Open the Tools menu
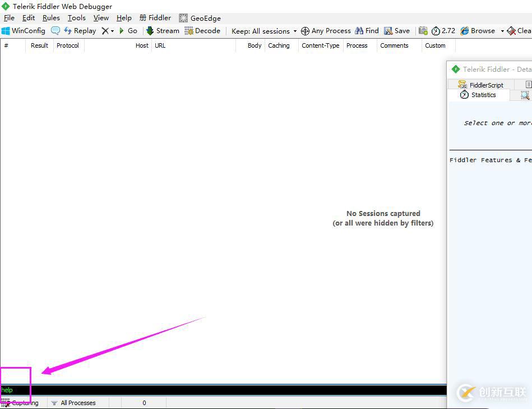The height and width of the screenshot is (409, 532). coord(77,18)
